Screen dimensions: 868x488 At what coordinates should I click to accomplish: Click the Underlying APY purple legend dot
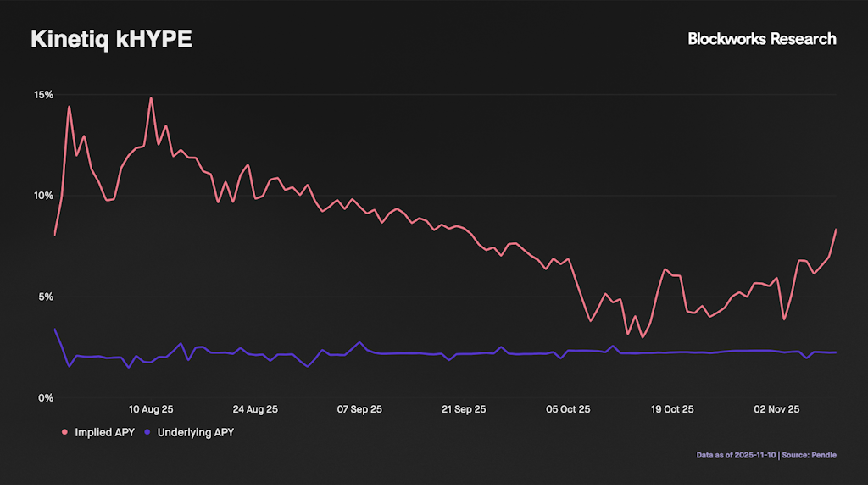click(147, 432)
